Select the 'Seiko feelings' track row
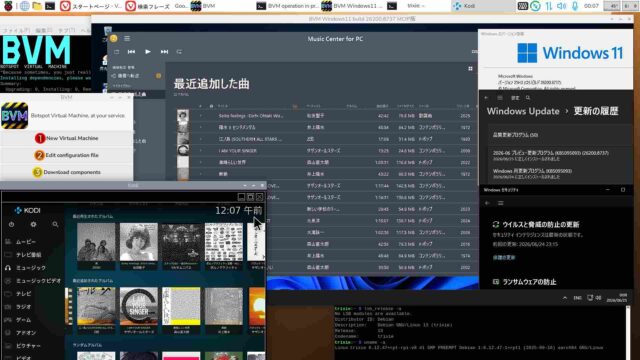This screenshot has width=640, height=360. point(327,116)
